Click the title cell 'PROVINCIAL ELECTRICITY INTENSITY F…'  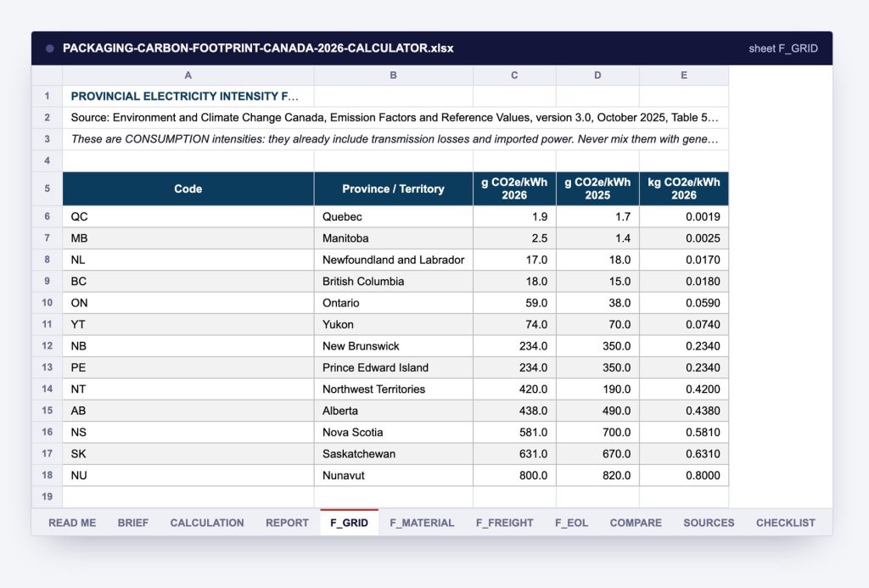coord(188,96)
